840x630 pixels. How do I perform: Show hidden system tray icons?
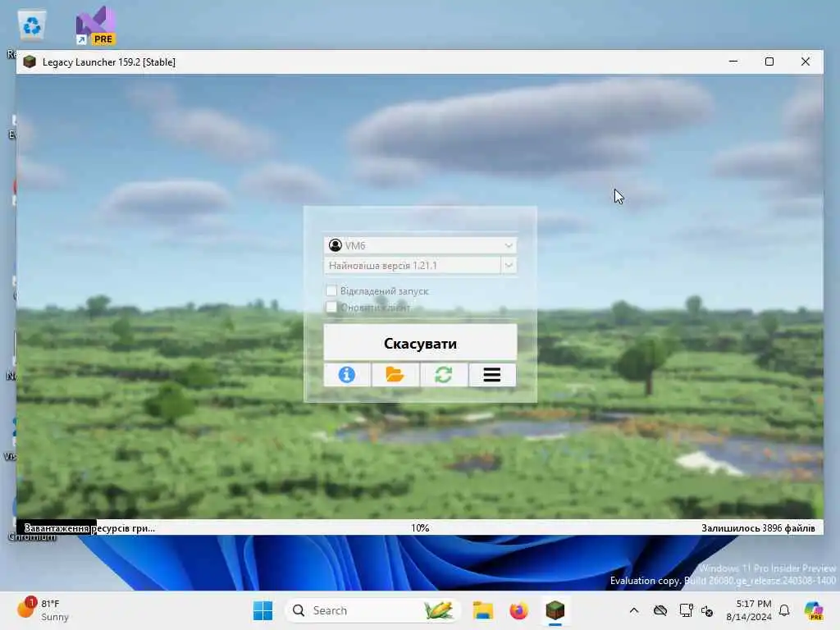point(634,610)
